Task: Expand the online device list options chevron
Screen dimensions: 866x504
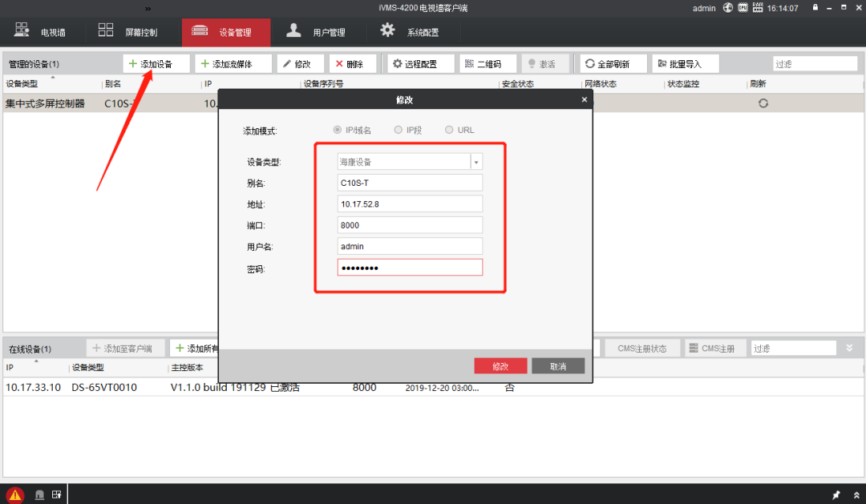Action: pyautogui.click(x=850, y=347)
